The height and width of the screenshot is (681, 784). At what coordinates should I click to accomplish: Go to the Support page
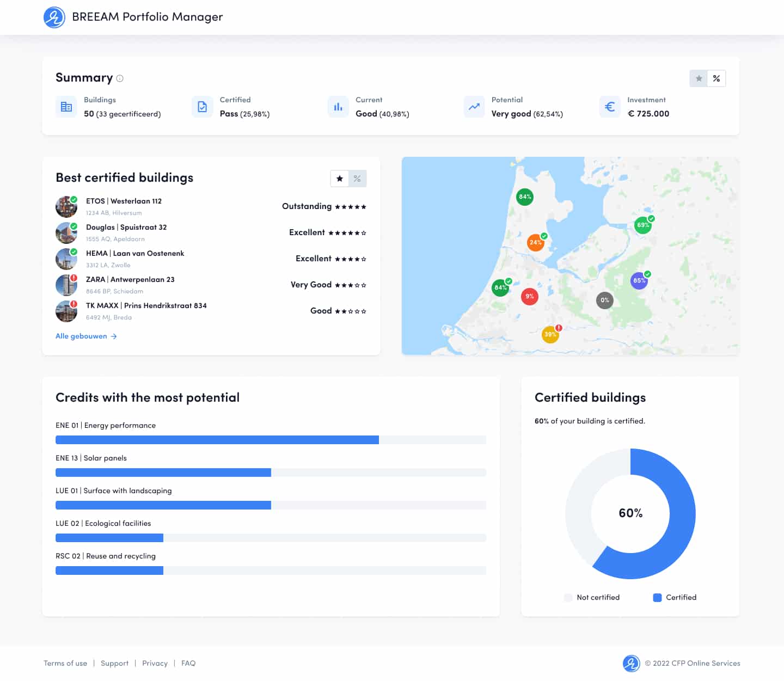click(x=114, y=663)
